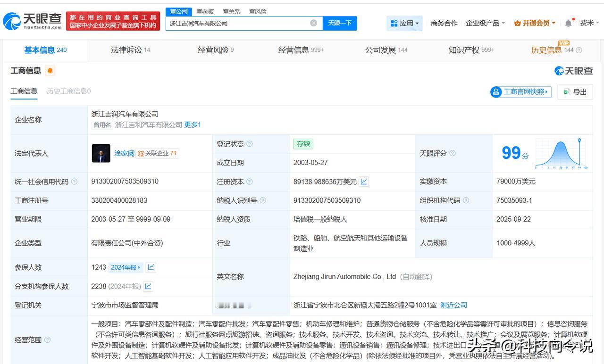Click the notification bell in top bar
Viewport: 604px width, 364px height.
(568, 23)
